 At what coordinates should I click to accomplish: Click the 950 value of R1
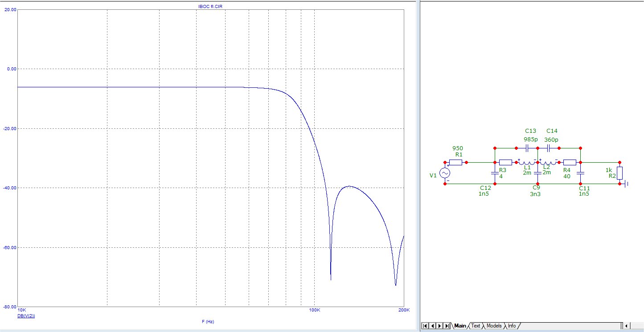click(x=457, y=148)
